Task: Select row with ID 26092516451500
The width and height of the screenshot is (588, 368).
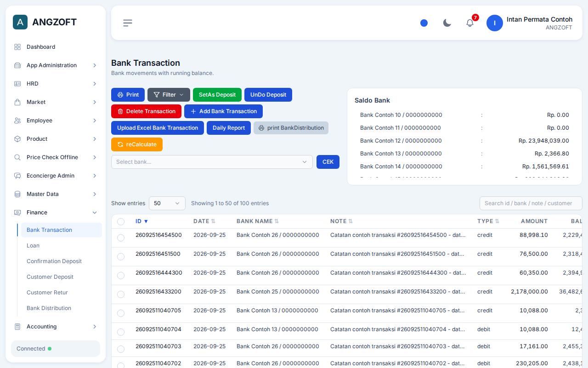Action: [x=121, y=257]
